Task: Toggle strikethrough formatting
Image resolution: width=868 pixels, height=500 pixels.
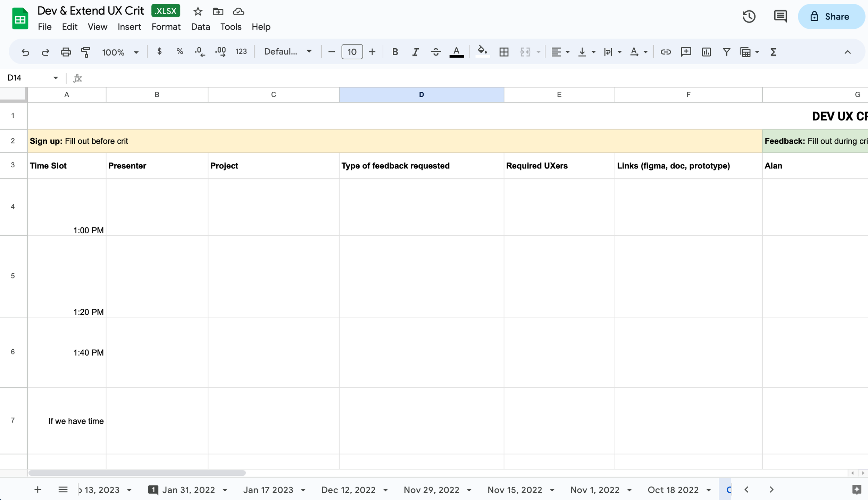Action: point(435,52)
